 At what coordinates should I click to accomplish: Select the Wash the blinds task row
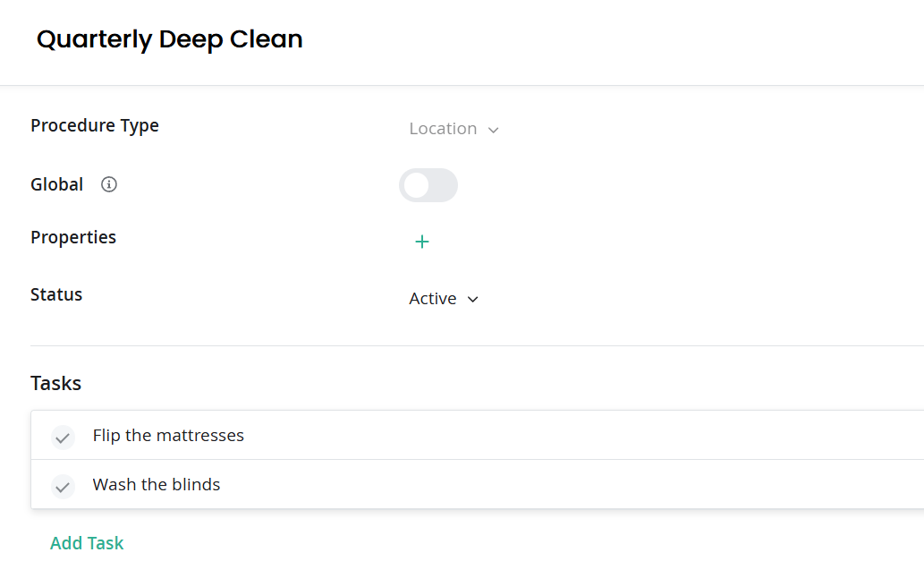click(x=478, y=484)
